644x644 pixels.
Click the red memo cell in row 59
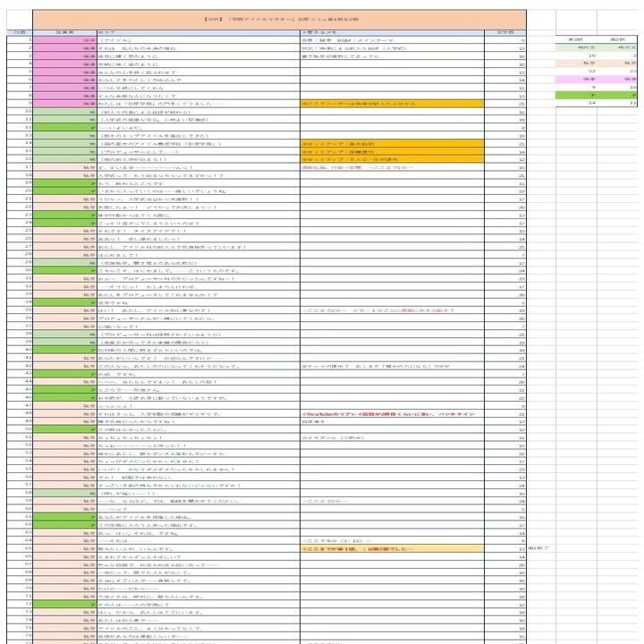click(393, 501)
